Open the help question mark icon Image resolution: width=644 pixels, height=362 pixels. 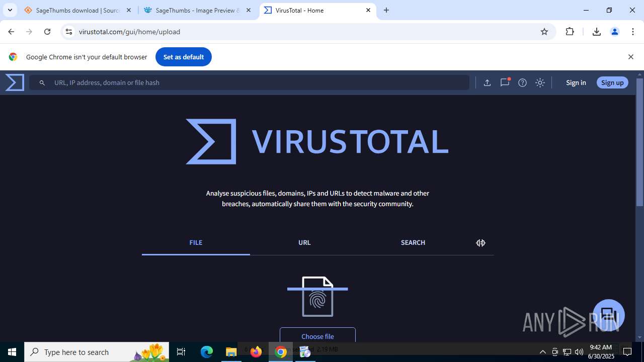522,83
